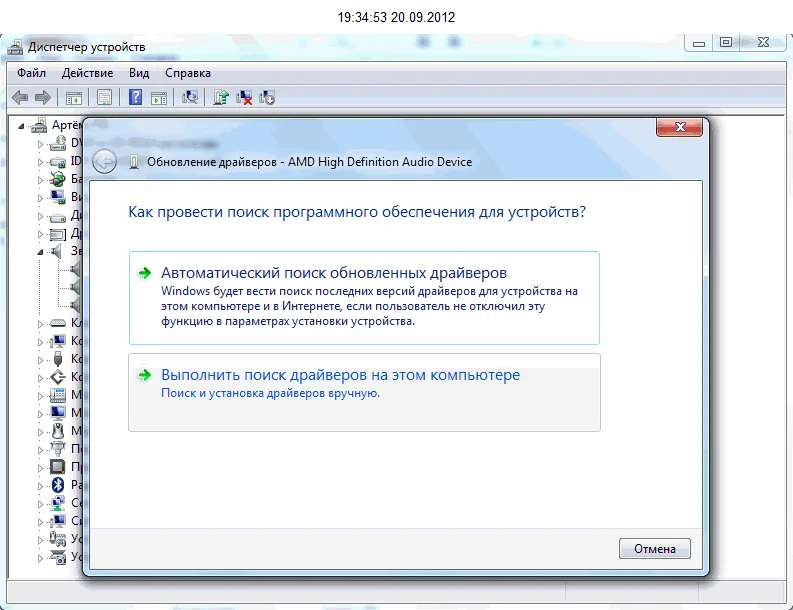This screenshot has width=793, height=610.
Task: Toggle the action pane show/hide toolbar icon
Action: (159, 98)
